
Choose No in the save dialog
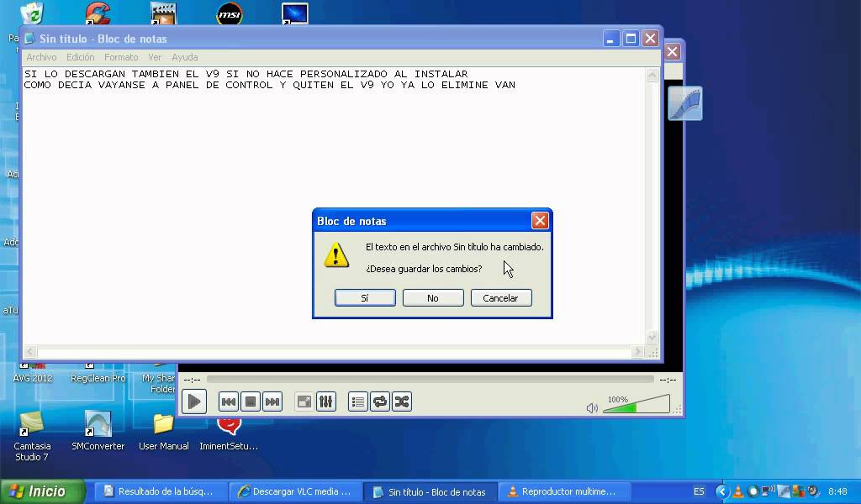(x=433, y=298)
